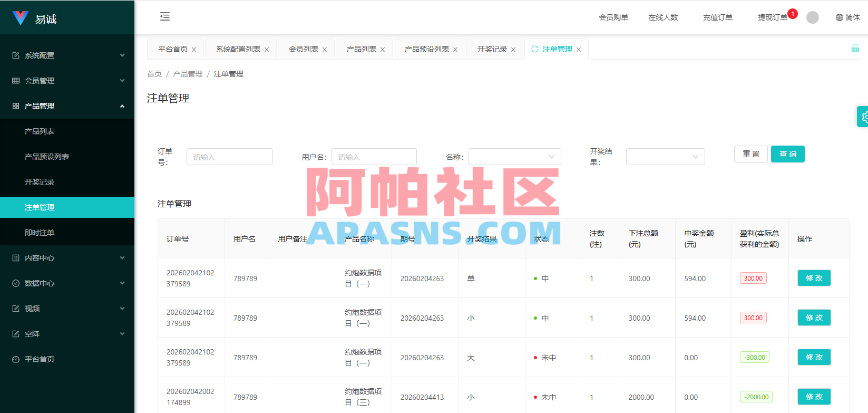868x413 pixels.
Task: Close the 产品列表 tab
Action: tap(383, 50)
